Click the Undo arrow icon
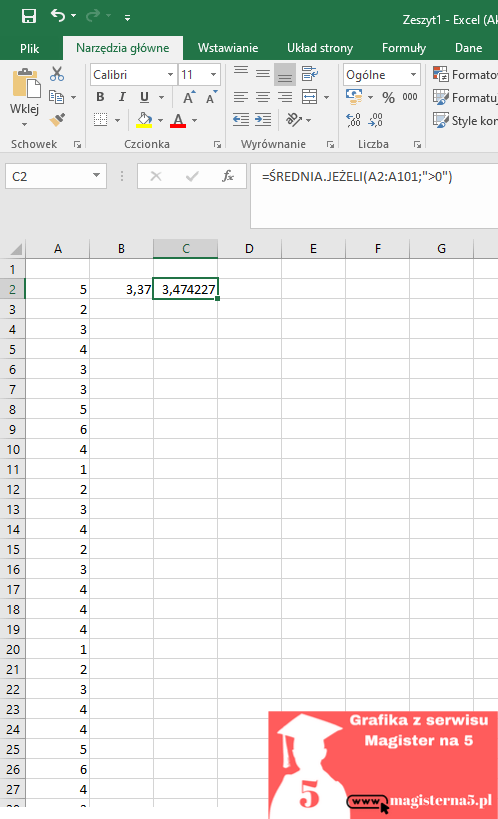 coord(58,16)
